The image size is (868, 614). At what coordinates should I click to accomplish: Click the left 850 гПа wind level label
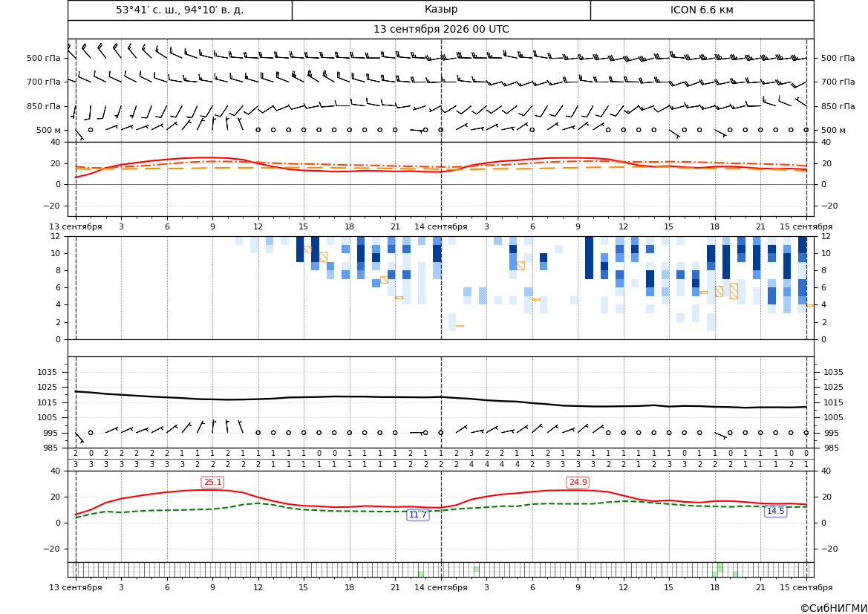pos(44,106)
